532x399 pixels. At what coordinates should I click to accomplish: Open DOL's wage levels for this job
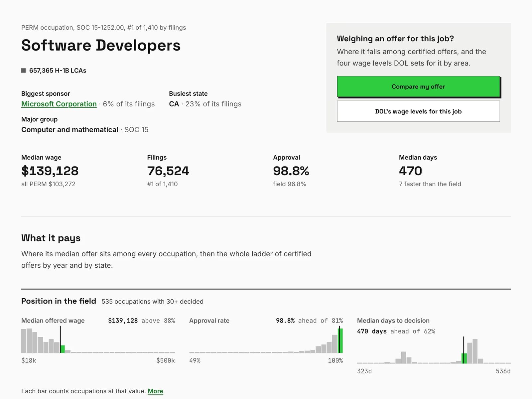418,111
